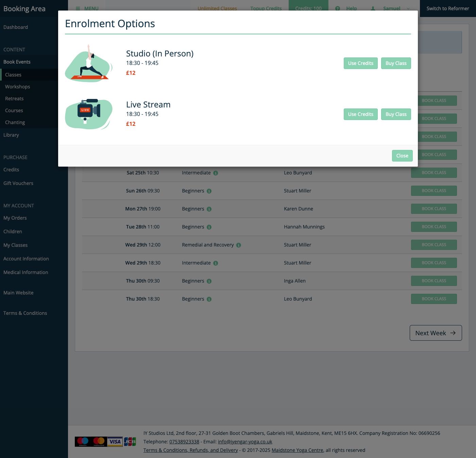The height and width of the screenshot is (458, 476).
Task: Click the Help question mark icon
Action: click(x=338, y=9)
